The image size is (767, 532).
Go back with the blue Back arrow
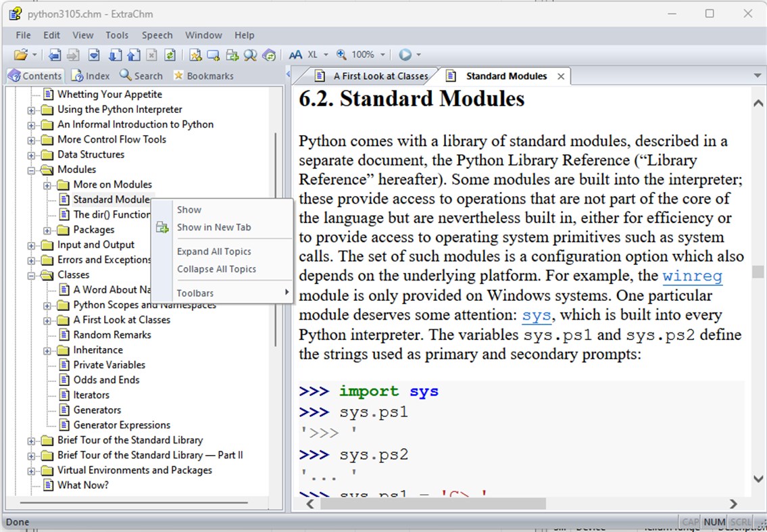[55, 55]
